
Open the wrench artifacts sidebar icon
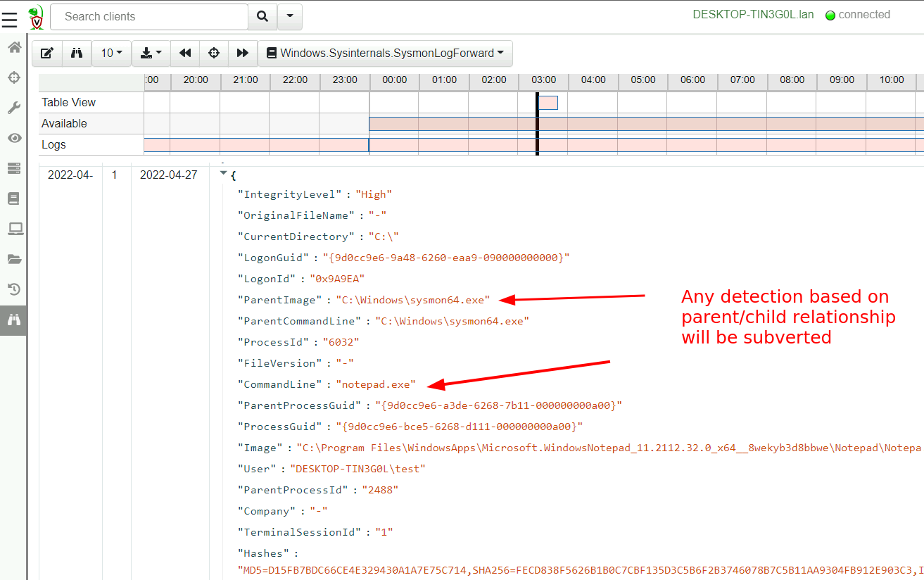click(13, 108)
